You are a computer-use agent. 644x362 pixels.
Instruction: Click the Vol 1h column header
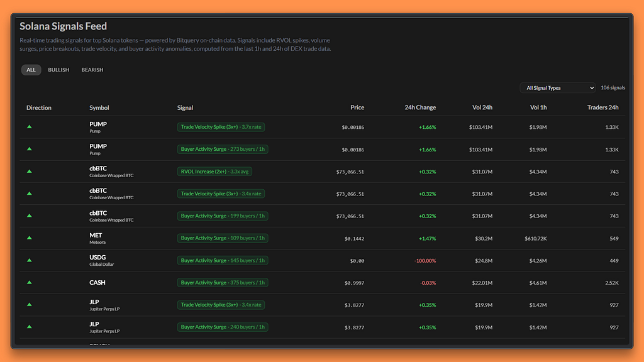(x=538, y=107)
